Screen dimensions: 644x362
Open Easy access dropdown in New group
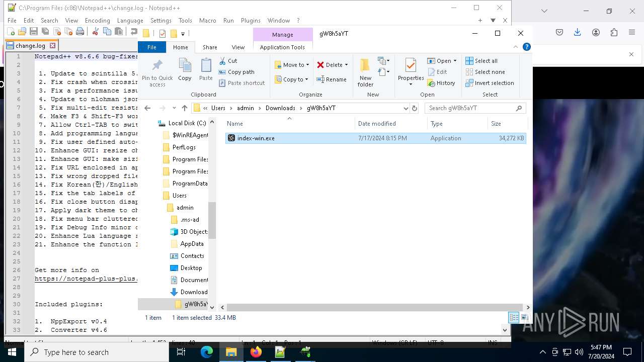point(384,72)
